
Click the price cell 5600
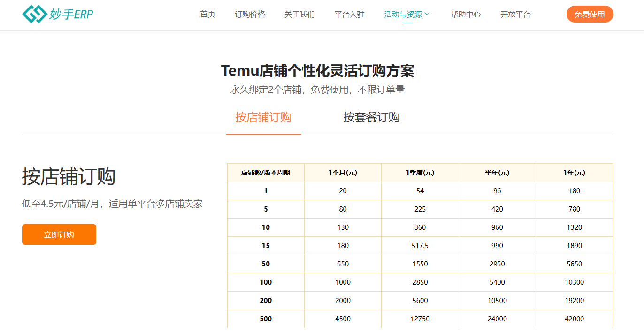coord(420,301)
